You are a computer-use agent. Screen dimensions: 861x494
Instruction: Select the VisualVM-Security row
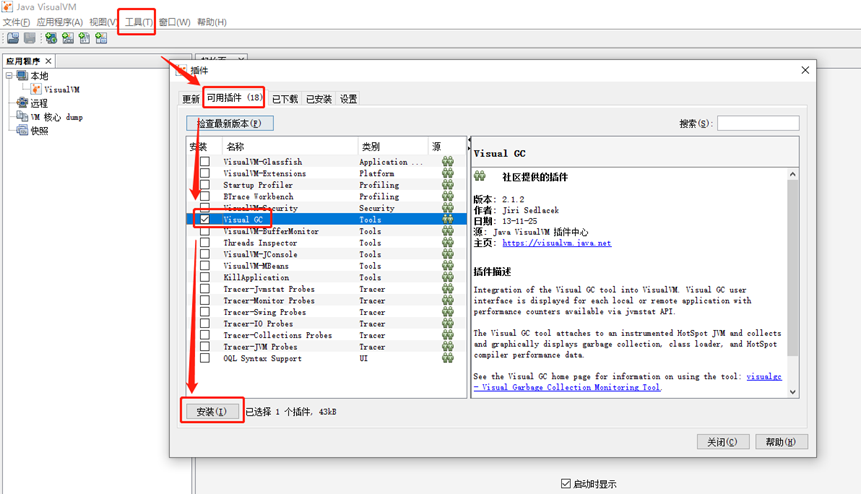point(326,207)
